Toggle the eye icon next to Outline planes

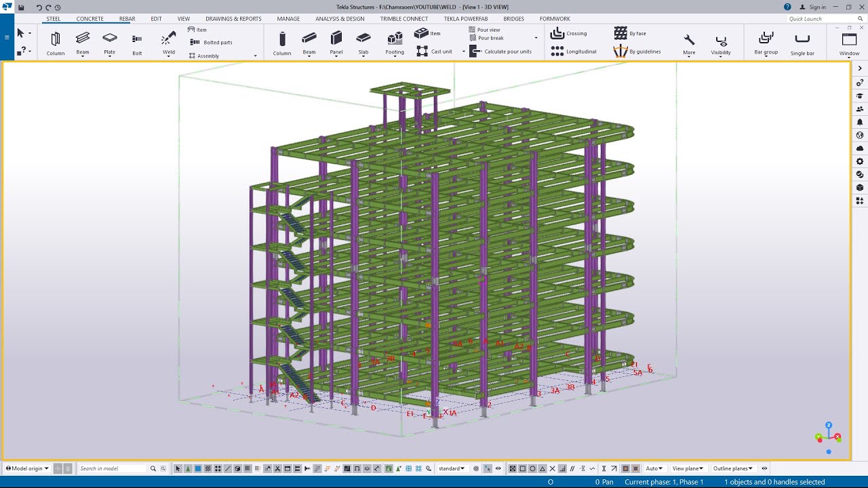click(x=764, y=468)
